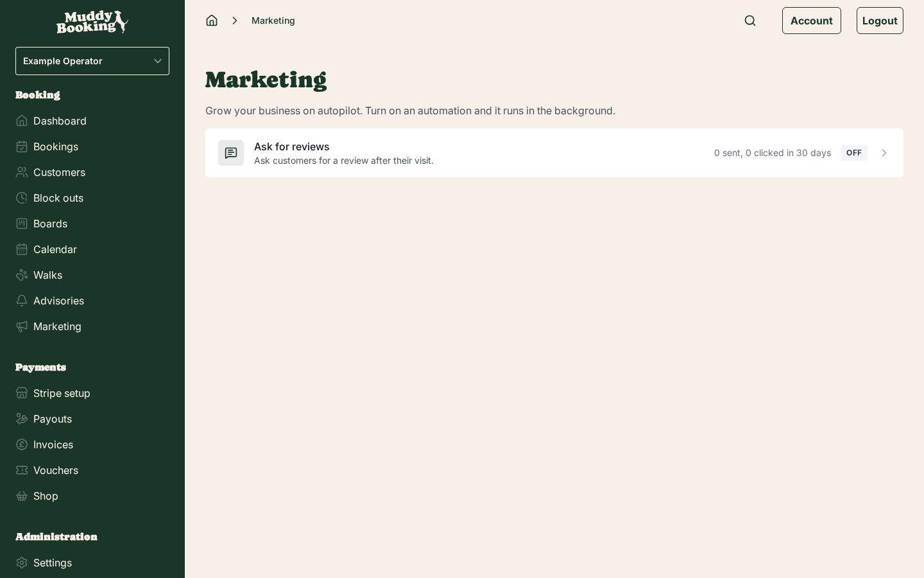Open Calendar in the sidebar
Viewport: 924px width, 578px height.
tap(92, 249)
